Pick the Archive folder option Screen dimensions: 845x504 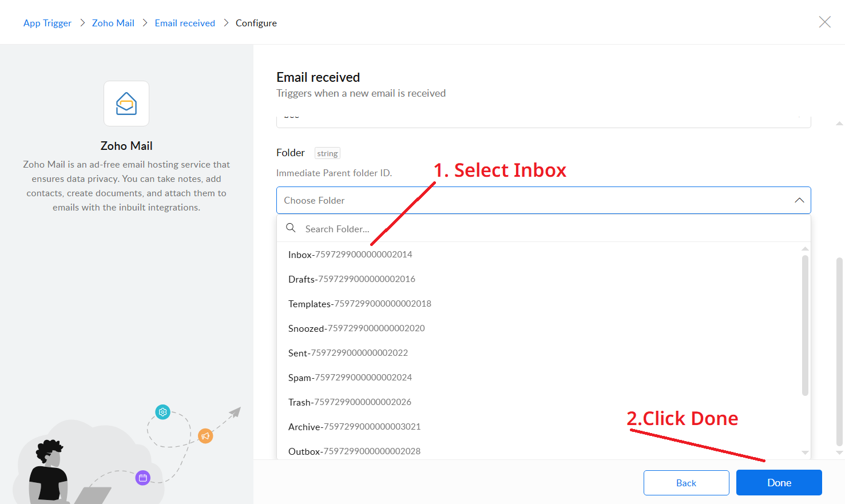coord(354,427)
